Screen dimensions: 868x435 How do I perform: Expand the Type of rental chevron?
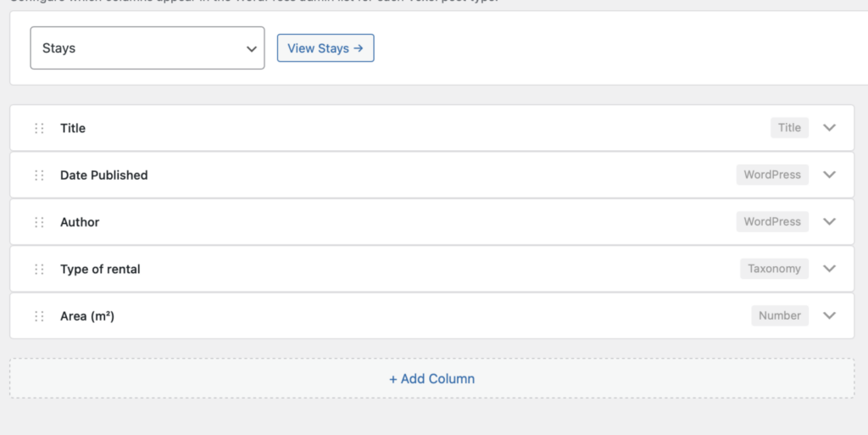829,269
